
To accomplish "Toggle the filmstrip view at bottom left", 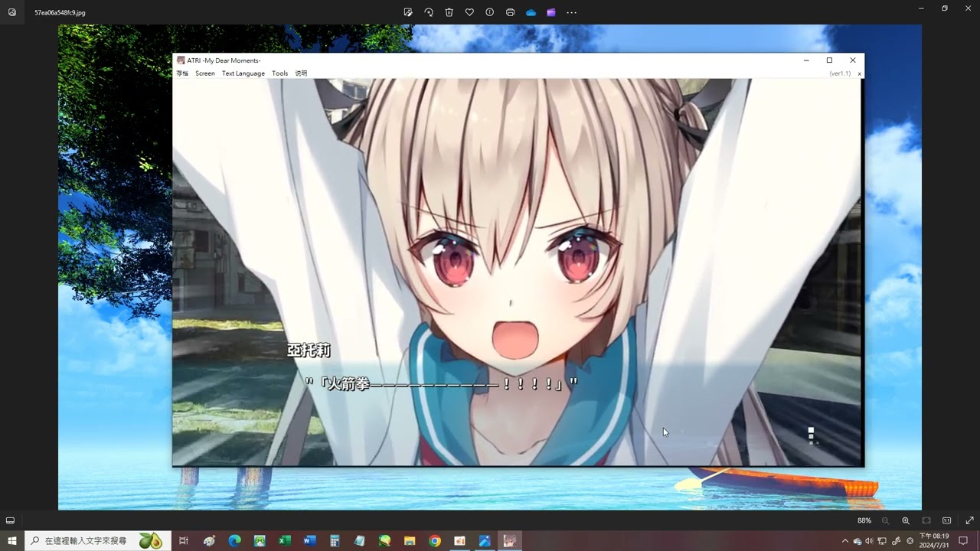I will (11, 520).
